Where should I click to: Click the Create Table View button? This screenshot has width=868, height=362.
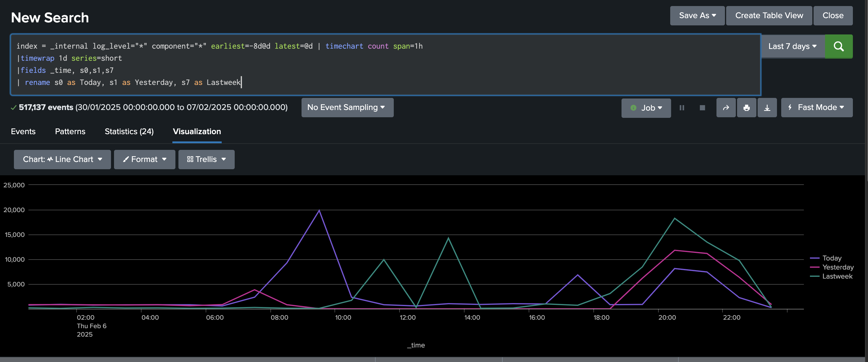[768, 15]
